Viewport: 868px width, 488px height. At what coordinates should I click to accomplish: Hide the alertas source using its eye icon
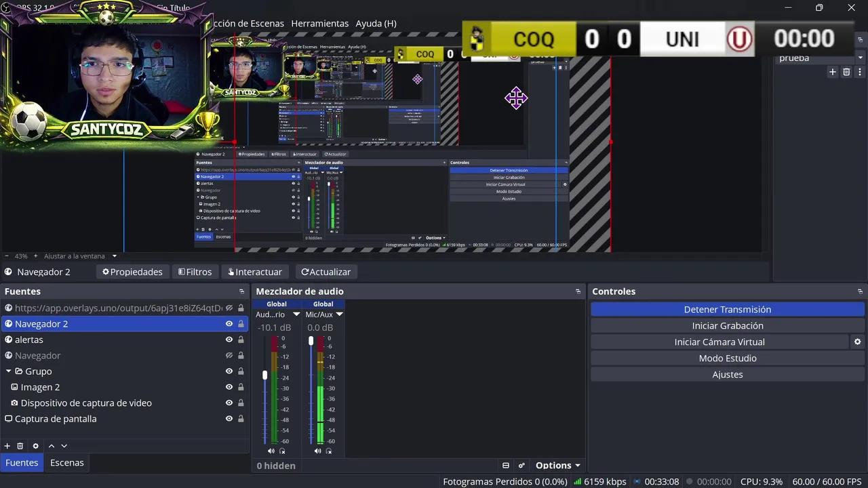click(x=229, y=340)
